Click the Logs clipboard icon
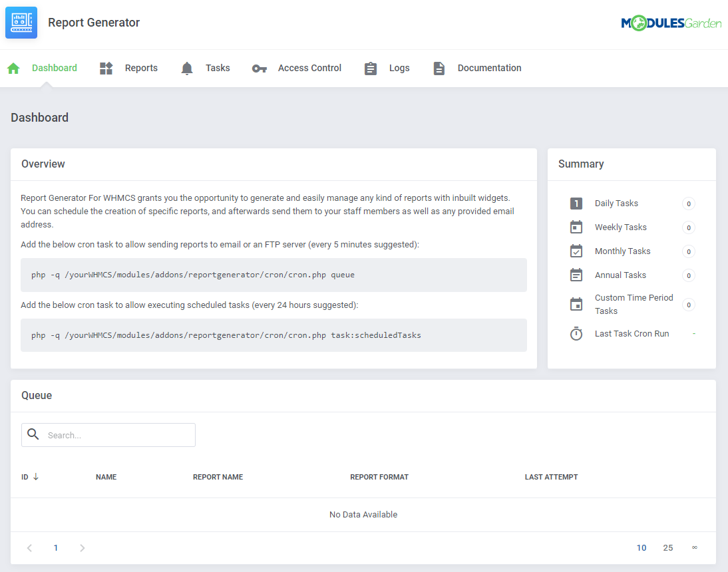728x572 pixels. [x=371, y=69]
